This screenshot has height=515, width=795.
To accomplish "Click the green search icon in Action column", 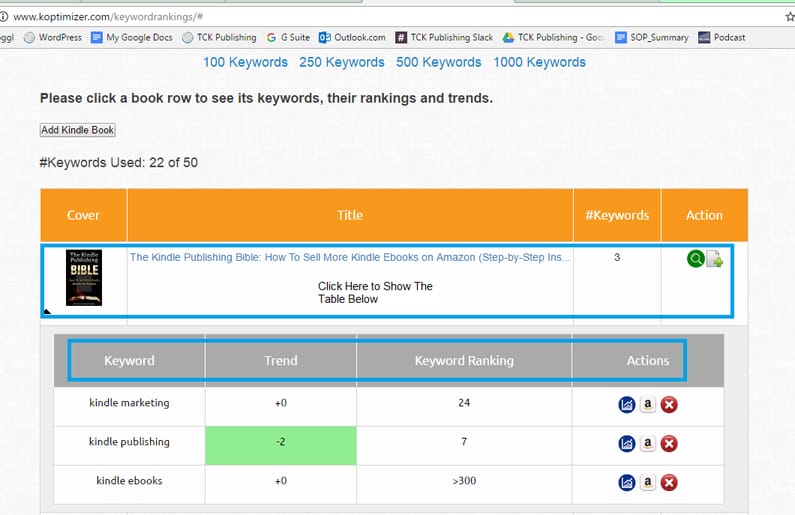I will (696, 259).
